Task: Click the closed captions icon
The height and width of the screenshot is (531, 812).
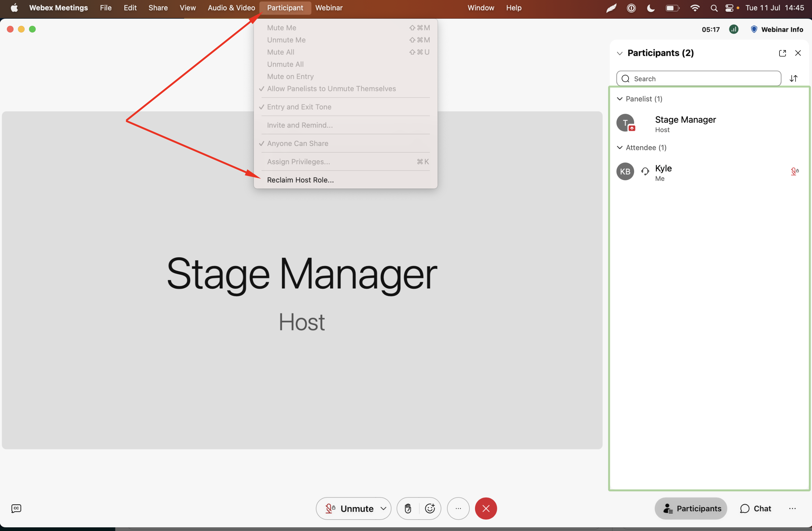Action: [x=16, y=509]
